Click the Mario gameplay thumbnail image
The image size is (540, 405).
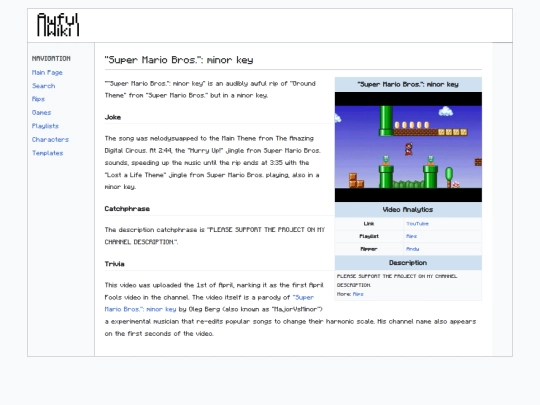pos(408,147)
